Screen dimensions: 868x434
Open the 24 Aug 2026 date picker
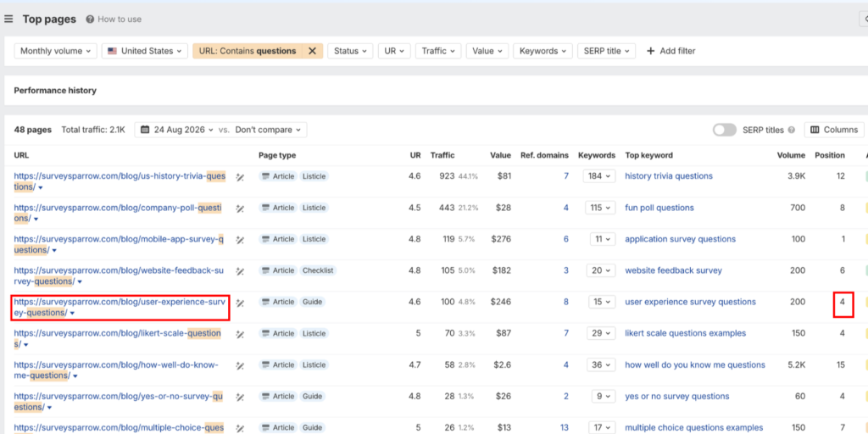point(176,130)
